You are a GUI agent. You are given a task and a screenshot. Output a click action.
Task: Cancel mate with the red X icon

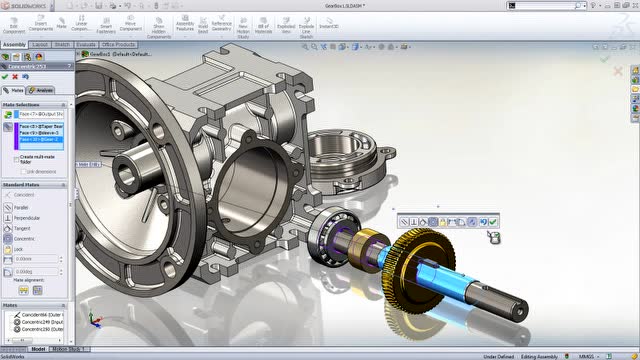coord(15,77)
